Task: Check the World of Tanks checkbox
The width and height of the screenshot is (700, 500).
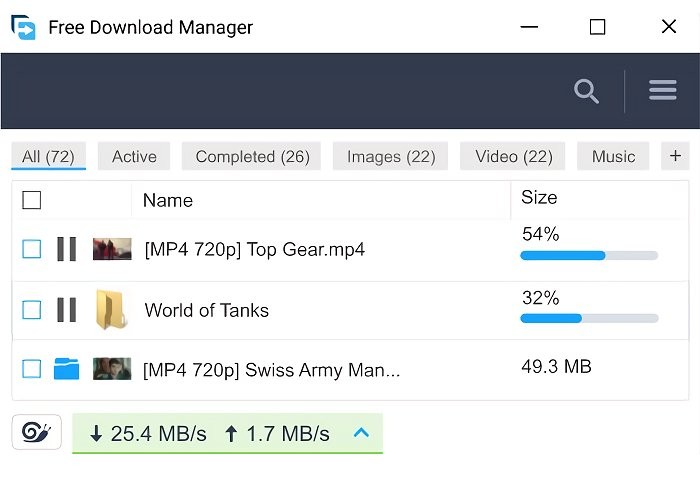Action: click(32, 310)
